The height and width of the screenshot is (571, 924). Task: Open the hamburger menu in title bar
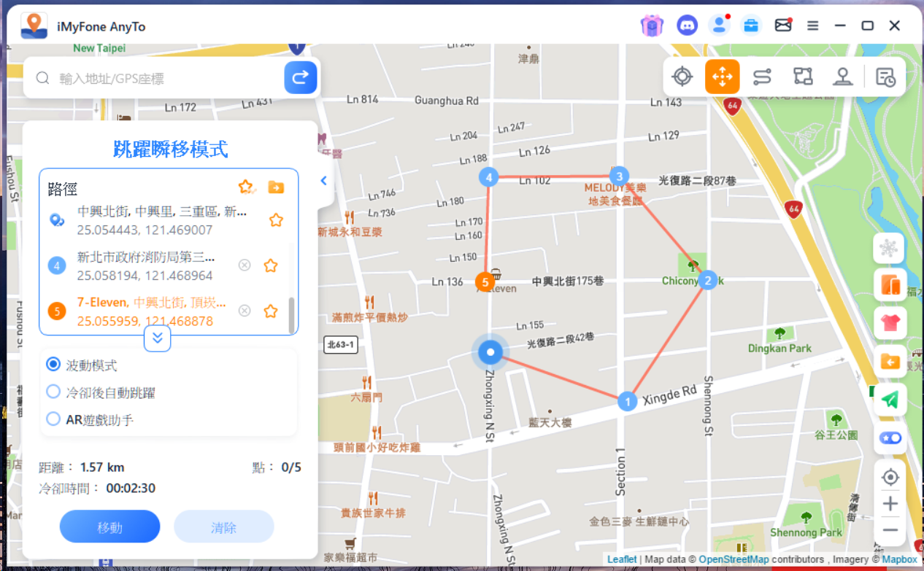pyautogui.click(x=812, y=26)
